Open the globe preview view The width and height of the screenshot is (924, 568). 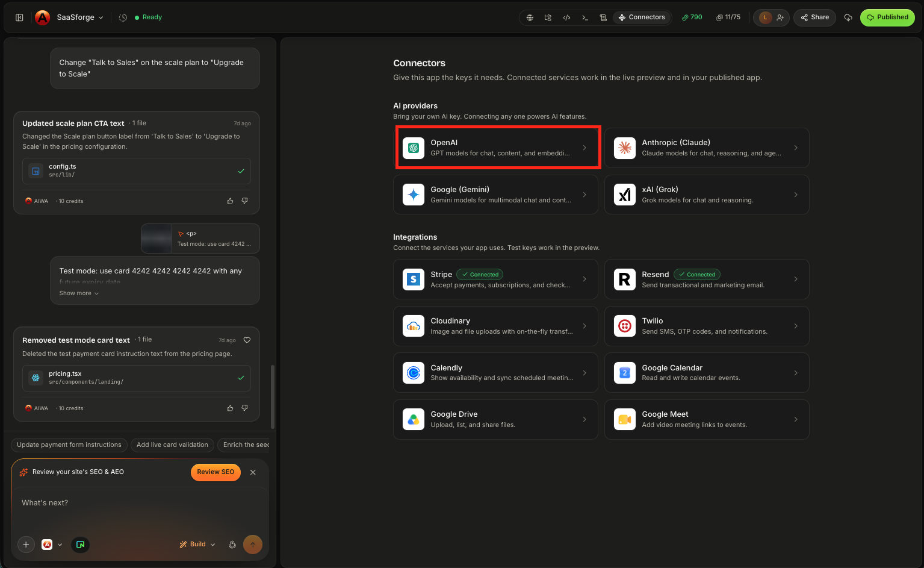click(x=530, y=17)
